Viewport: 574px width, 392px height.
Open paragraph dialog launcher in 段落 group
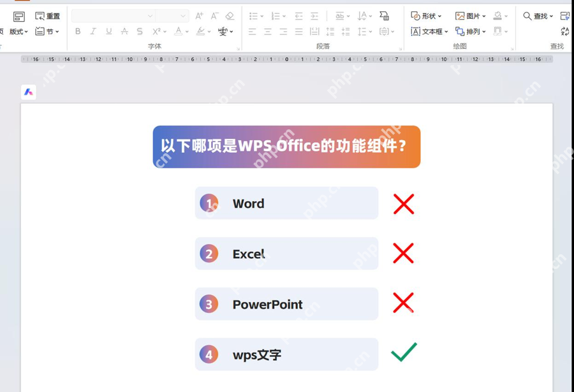(x=401, y=48)
